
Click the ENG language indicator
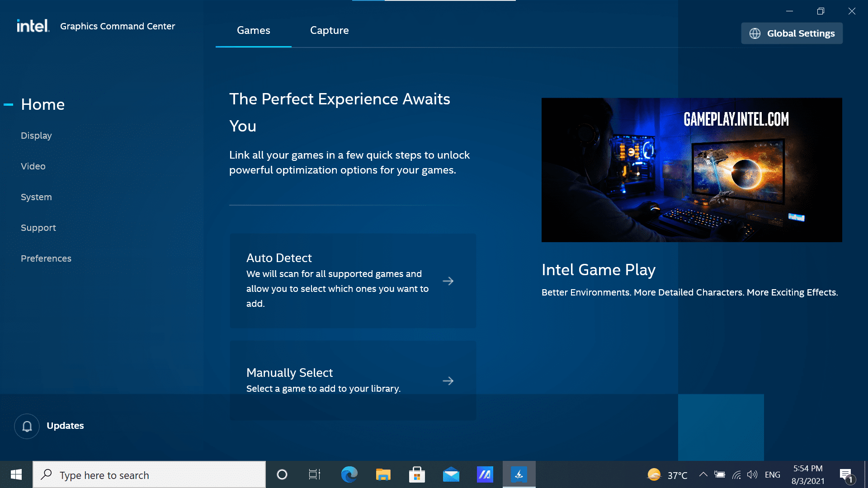(773, 474)
